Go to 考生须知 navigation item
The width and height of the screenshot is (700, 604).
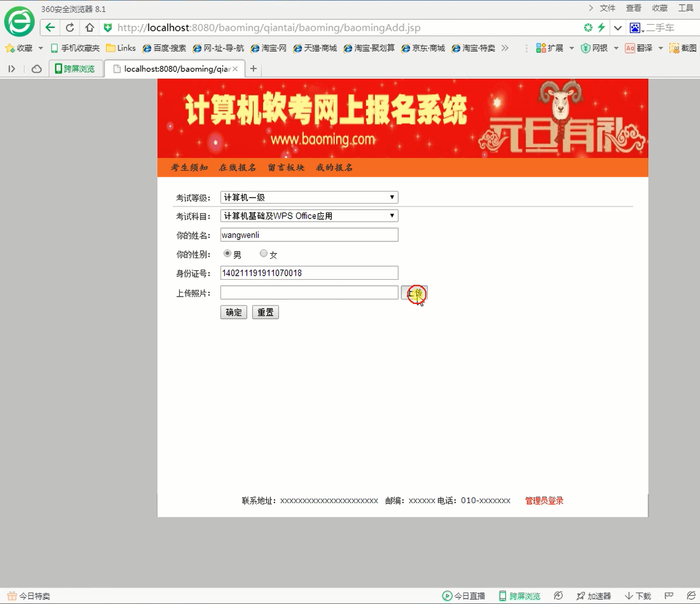click(x=189, y=168)
